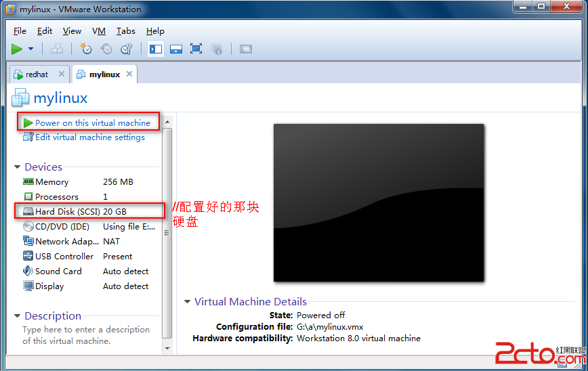Click the left panel scroll up arrow
This screenshot has width=588, height=371.
pyautogui.click(x=167, y=122)
